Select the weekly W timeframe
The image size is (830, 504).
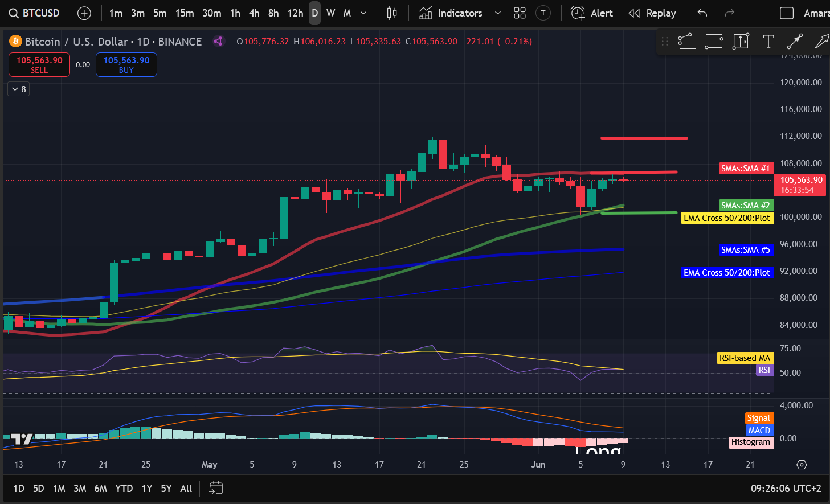click(x=330, y=13)
